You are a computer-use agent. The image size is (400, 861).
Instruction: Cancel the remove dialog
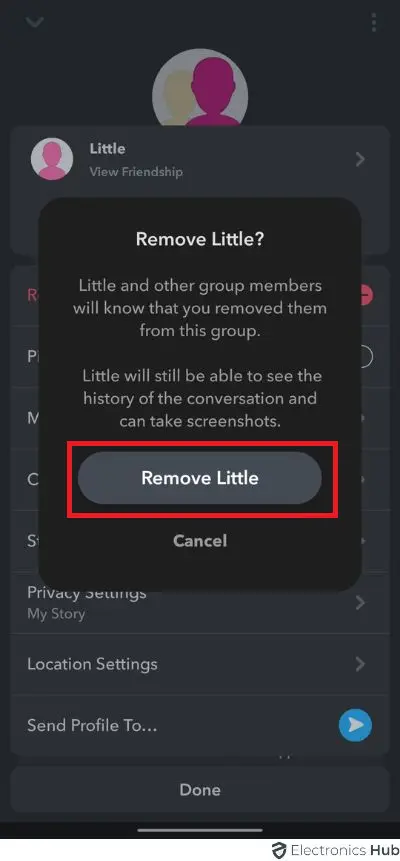200,541
